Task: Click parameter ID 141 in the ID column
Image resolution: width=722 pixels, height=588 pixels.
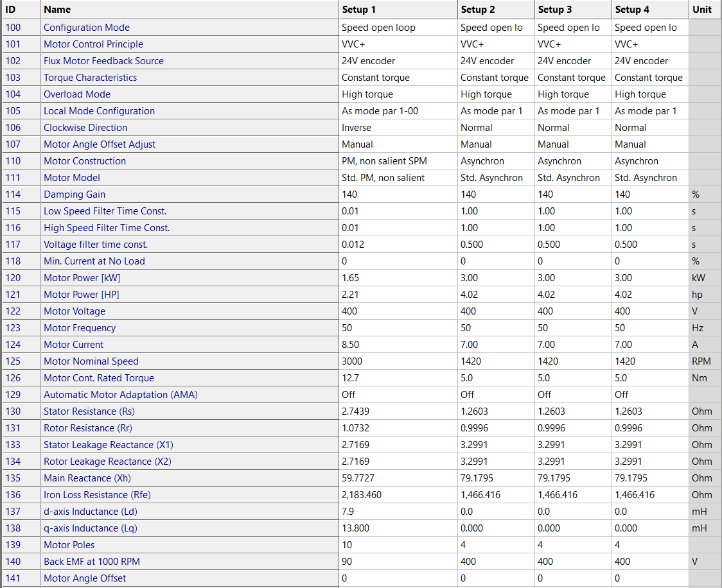Action: (x=13, y=578)
